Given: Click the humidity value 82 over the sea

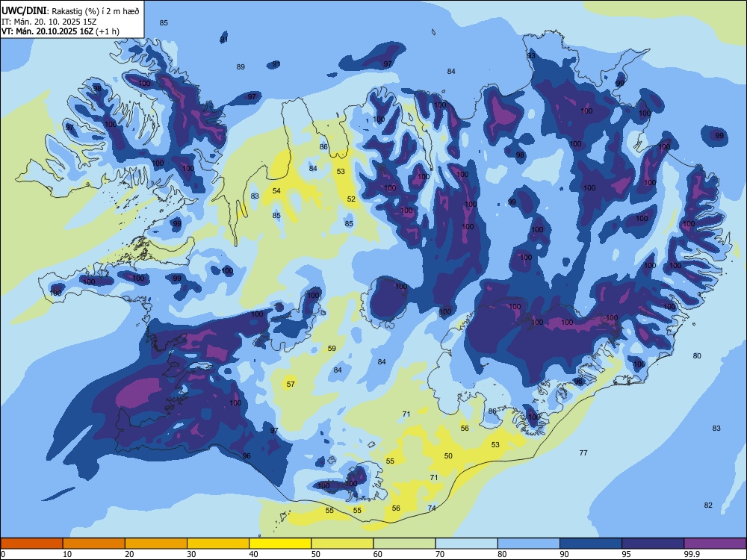Looking at the screenshot, I should click(x=708, y=505).
